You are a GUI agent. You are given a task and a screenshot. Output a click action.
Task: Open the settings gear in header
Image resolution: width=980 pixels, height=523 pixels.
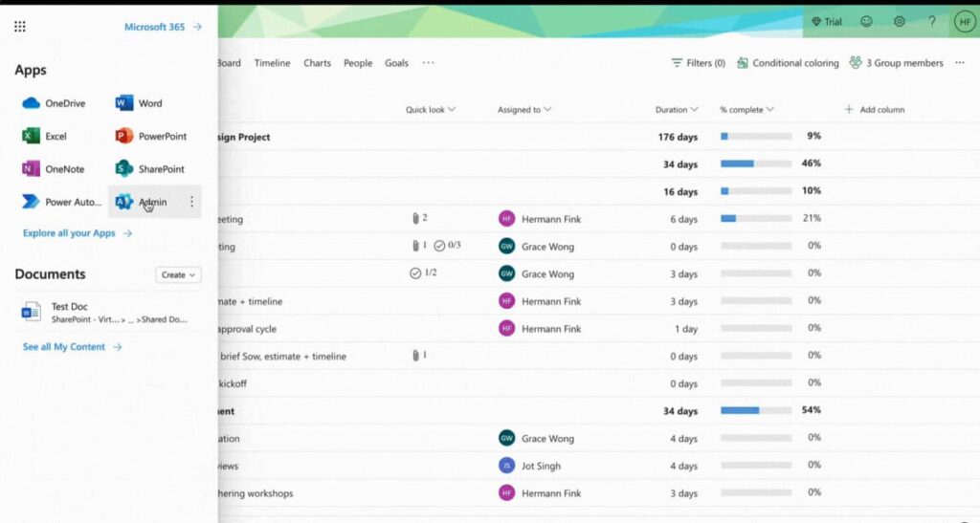(899, 21)
